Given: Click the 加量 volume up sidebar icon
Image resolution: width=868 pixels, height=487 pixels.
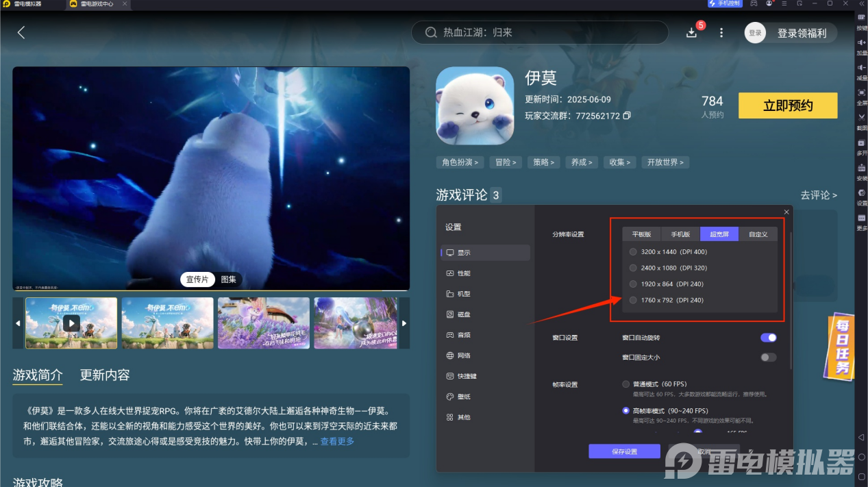Looking at the screenshot, I should (862, 47).
